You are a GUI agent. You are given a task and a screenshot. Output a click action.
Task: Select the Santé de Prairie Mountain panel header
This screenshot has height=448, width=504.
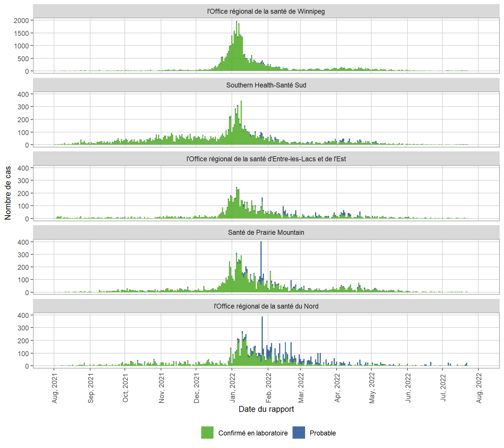point(266,232)
